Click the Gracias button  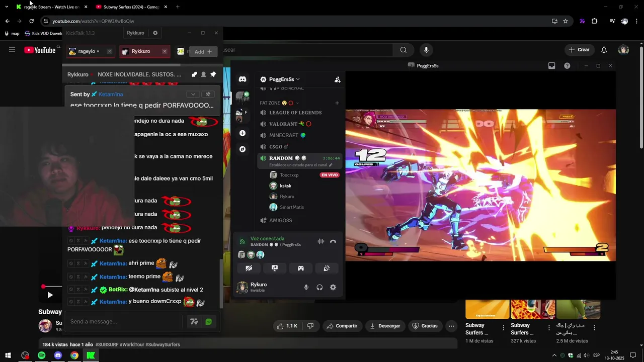pyautogui.click(x=425, y=326)
